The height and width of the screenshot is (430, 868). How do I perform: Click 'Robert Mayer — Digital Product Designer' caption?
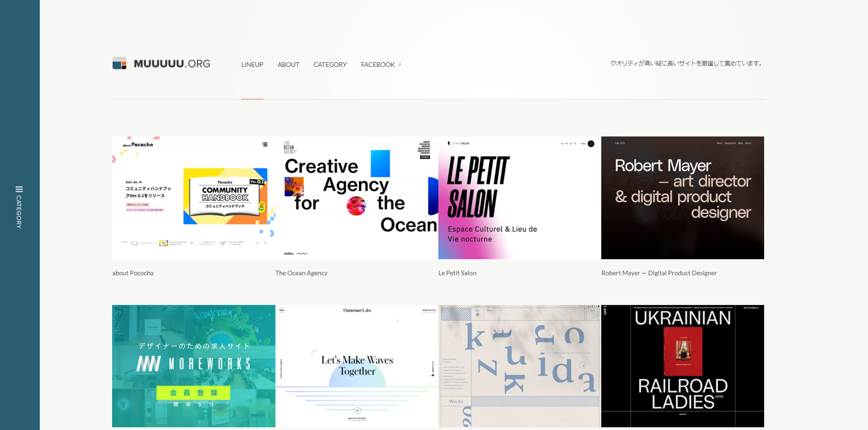pyautogui.click(x=659, y=273)
